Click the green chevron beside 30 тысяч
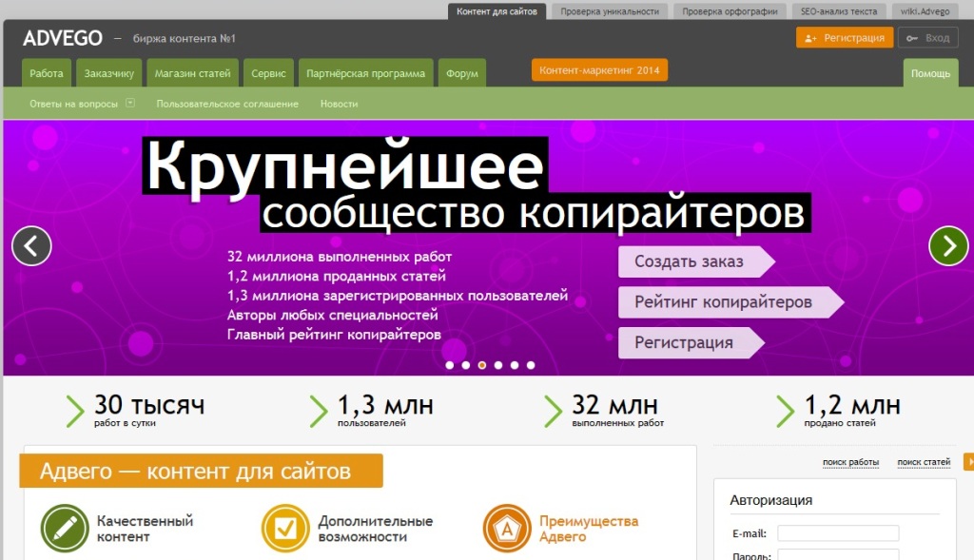The width and height of the screenshot is (974, 560). tap(74, 410)
